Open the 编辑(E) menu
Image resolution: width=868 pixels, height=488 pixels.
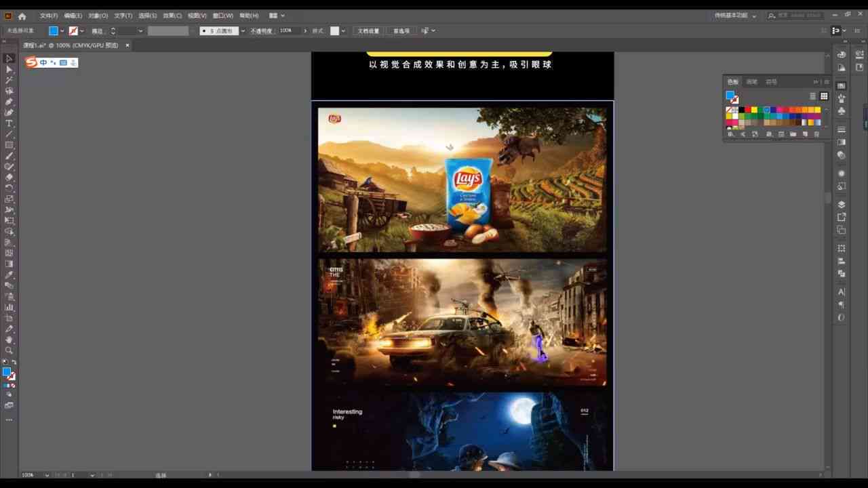[x=73, y=16]
